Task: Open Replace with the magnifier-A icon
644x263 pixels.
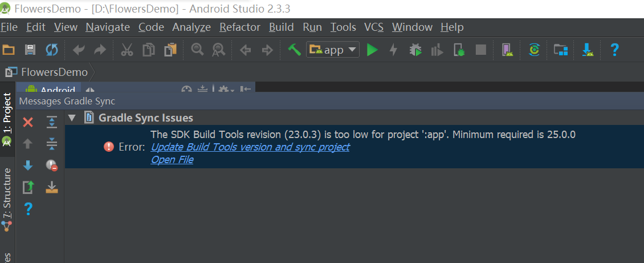Action: pos(218,50)
